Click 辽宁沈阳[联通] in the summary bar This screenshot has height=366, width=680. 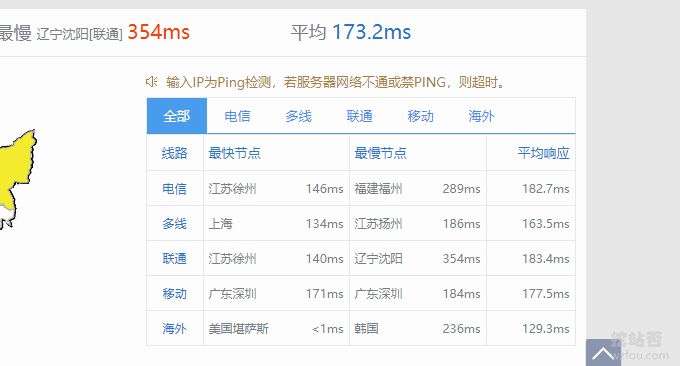(x=80, y=34)
